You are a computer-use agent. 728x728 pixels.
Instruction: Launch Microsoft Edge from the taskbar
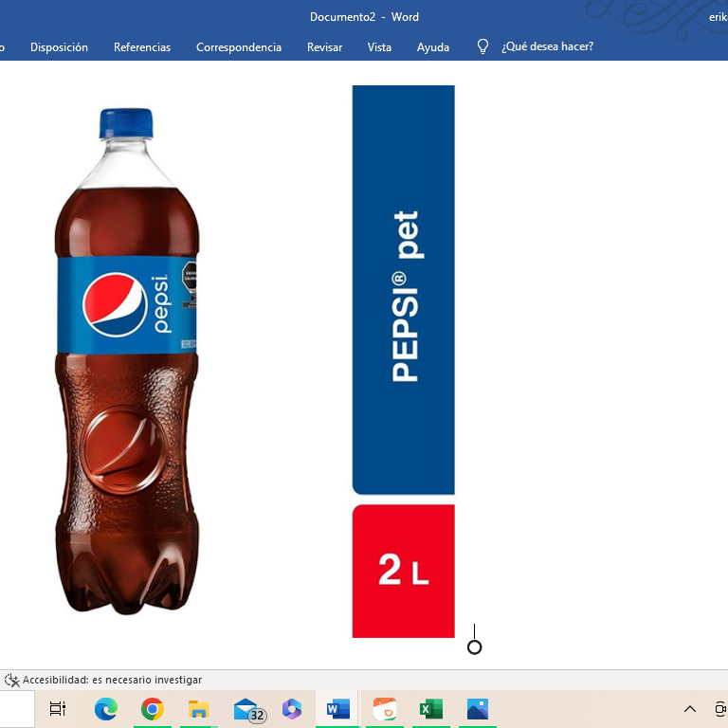(106, 709)
